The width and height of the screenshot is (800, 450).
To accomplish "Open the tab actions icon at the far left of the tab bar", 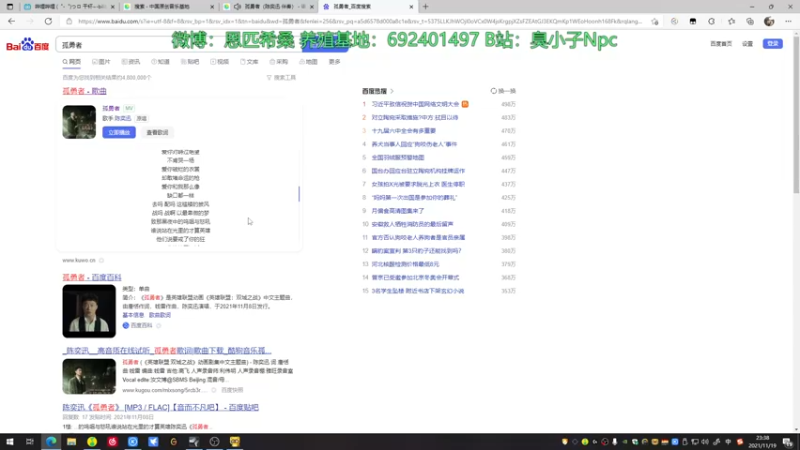I will tap(10, 7).
